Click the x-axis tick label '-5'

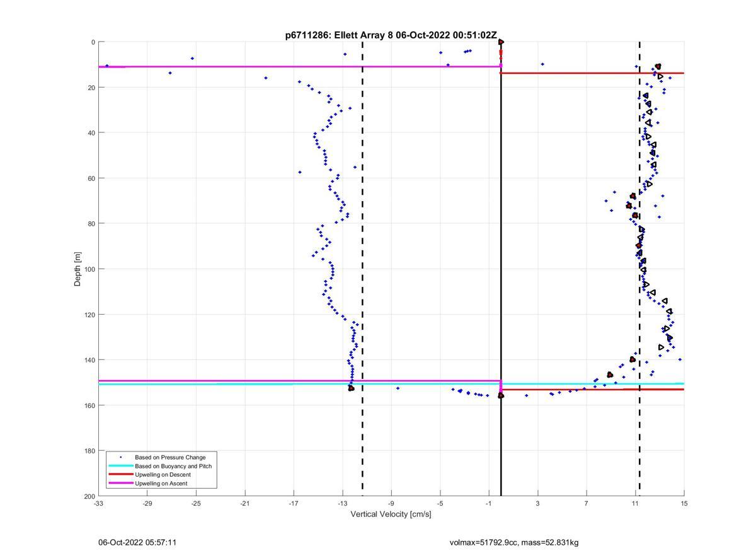[440, 503]
